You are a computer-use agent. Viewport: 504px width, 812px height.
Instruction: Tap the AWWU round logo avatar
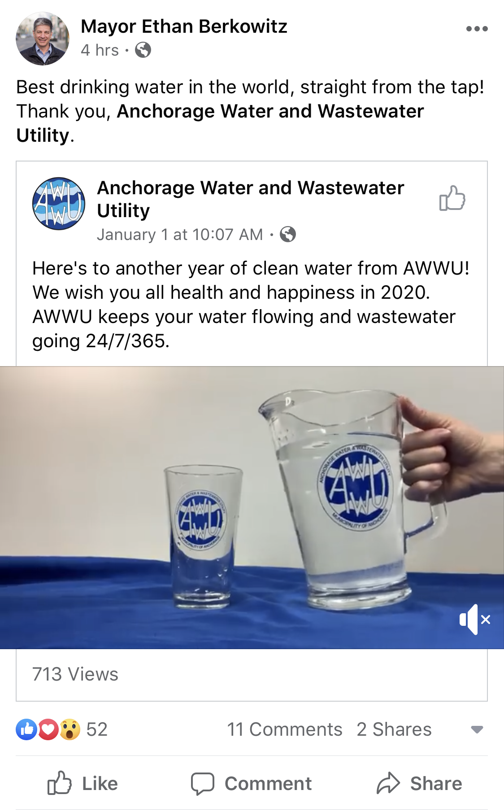click(59, 204)
